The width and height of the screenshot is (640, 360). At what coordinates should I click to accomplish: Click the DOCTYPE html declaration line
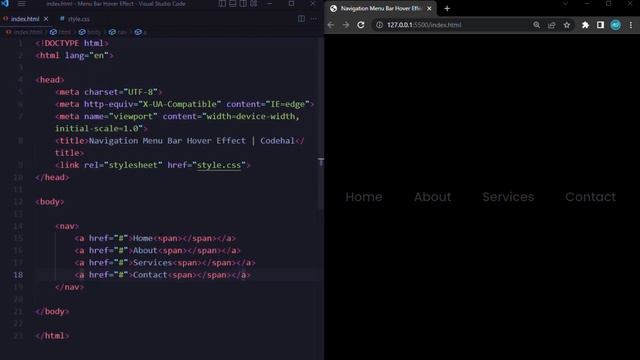coord(72,43)
